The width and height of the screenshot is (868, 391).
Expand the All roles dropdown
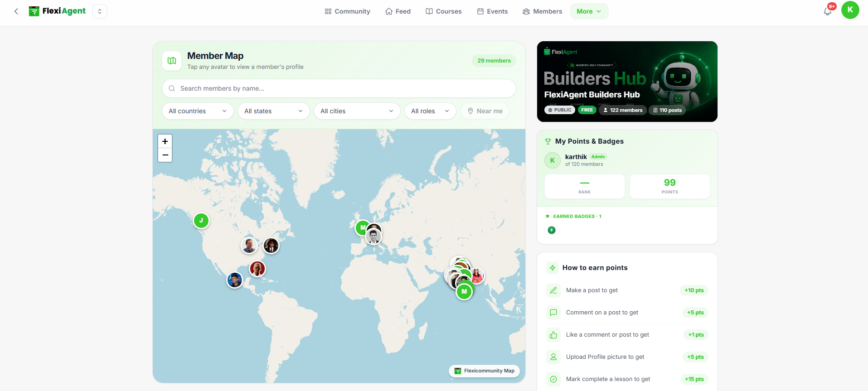point(430,111)
